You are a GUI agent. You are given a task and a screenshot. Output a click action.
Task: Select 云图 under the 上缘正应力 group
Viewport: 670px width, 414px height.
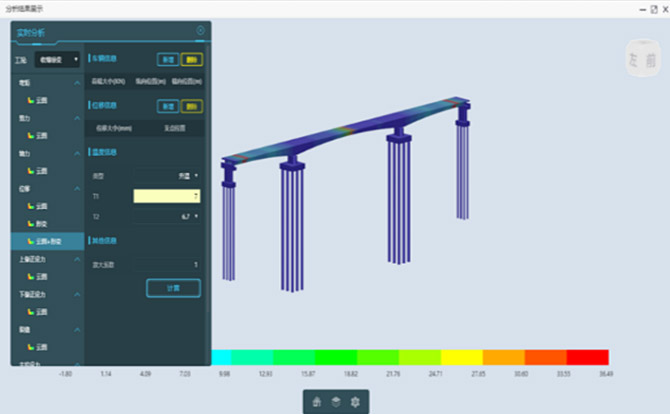pyautogui.click(x=41, y=276)
